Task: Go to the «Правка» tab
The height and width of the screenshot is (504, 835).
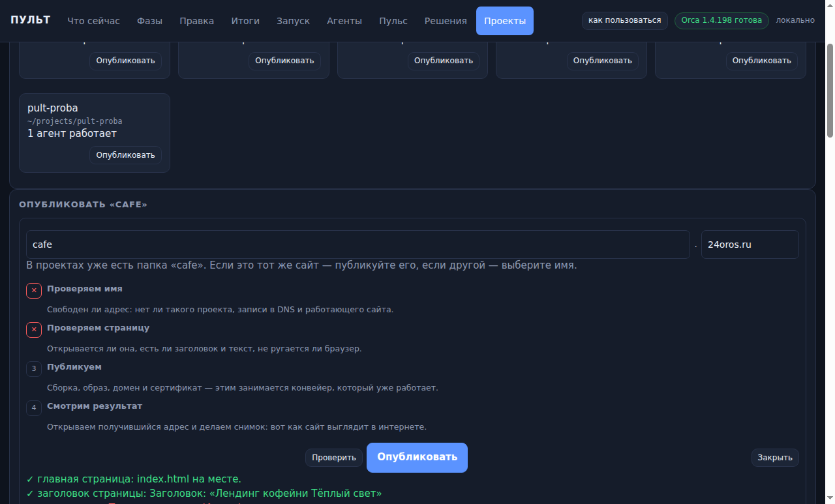Action: point(197,21)
